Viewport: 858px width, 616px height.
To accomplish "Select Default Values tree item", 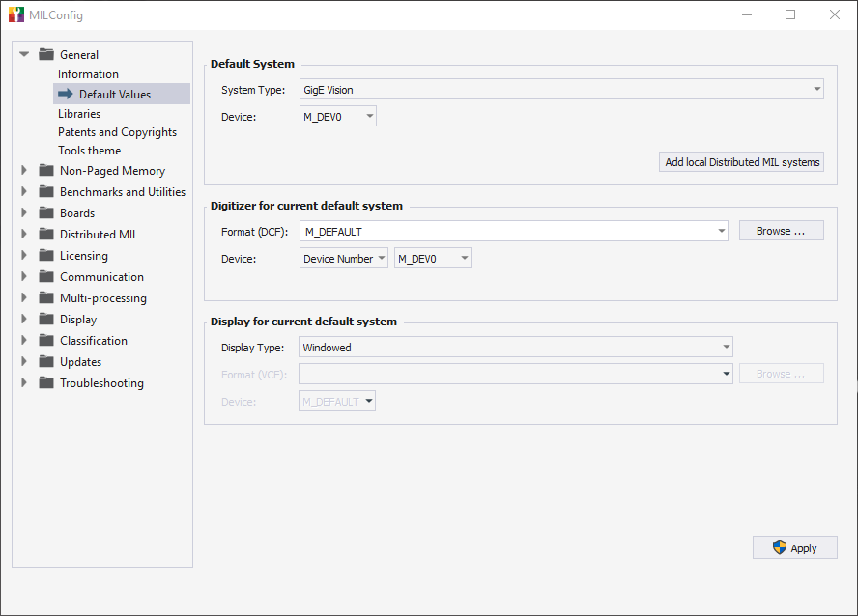I will coord(122,94).
